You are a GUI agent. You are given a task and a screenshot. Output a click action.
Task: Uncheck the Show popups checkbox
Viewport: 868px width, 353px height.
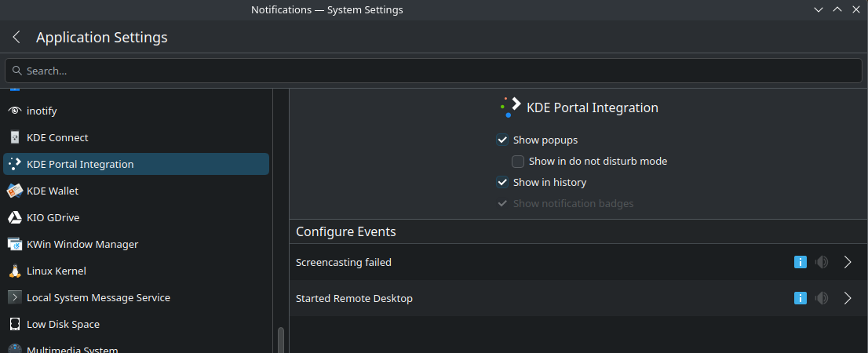coord(502,140)
